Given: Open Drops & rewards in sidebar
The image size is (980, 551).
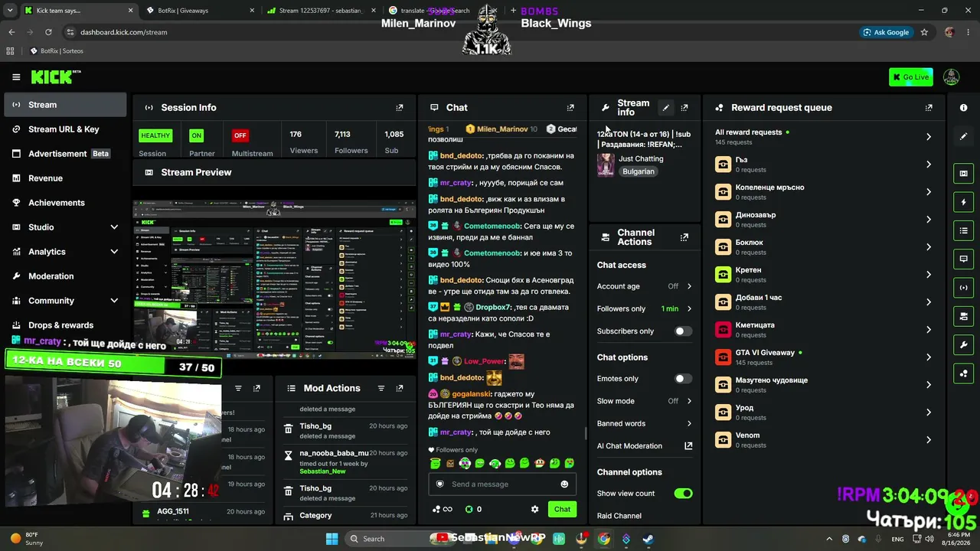Looking at the screenshot, I should click(65, 325).
